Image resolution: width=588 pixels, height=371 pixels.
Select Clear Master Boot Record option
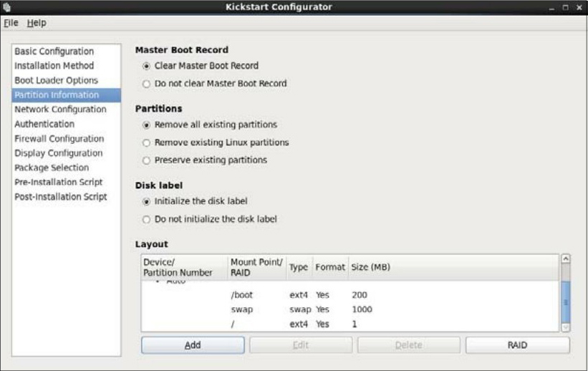(147, 66)
